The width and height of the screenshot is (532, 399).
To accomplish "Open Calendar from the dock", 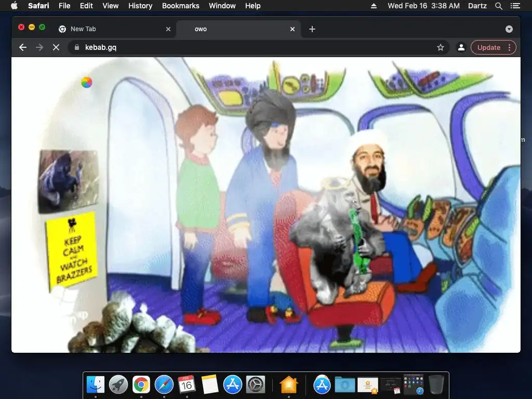I will coord(187,385).
